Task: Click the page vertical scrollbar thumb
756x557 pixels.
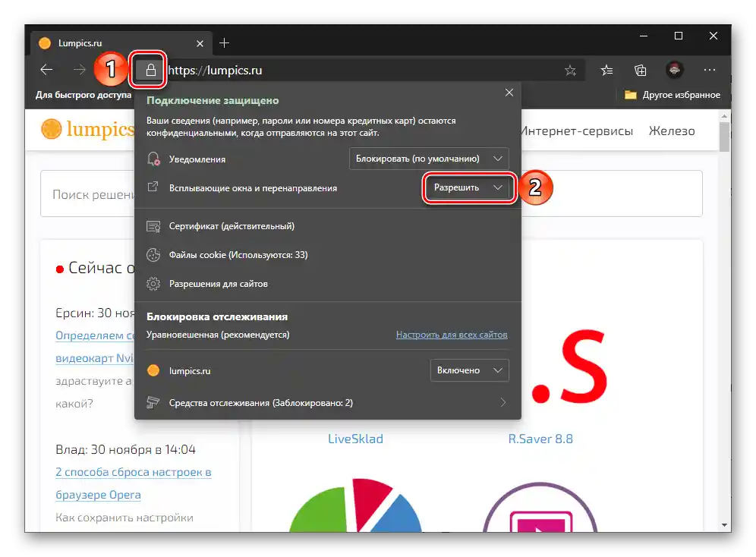Action: (724, 137)
